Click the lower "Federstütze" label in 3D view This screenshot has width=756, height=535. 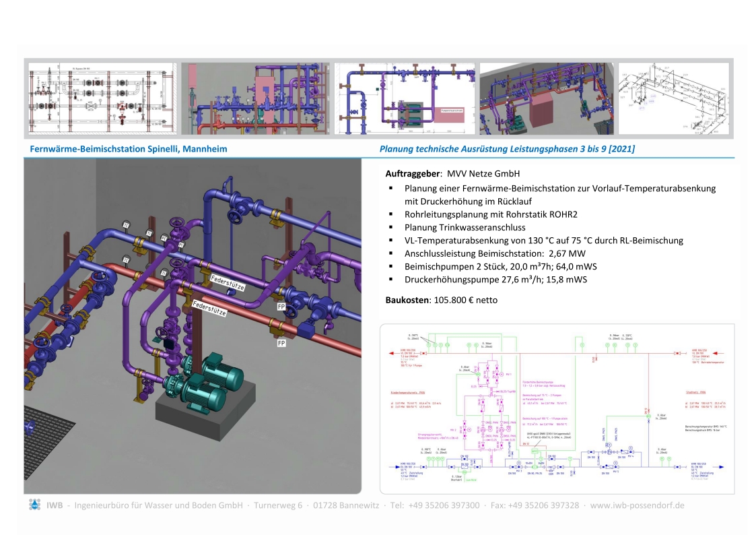point(210,313)
